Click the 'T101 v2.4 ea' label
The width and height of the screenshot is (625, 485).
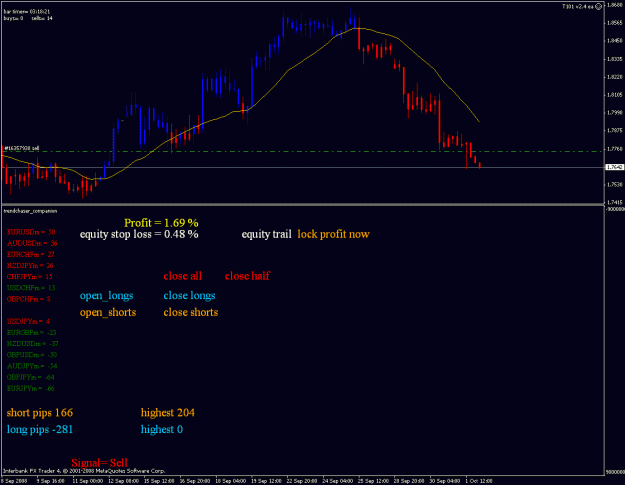578,6
